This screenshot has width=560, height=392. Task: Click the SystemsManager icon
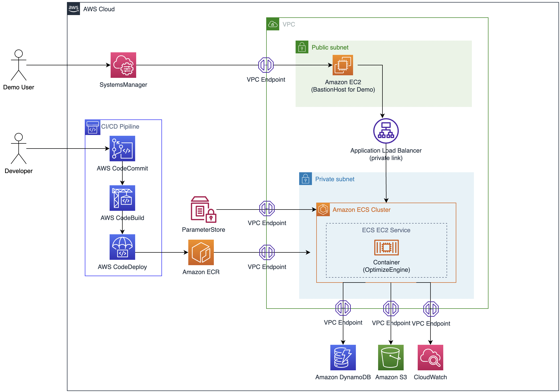click(x=123, y=65)
